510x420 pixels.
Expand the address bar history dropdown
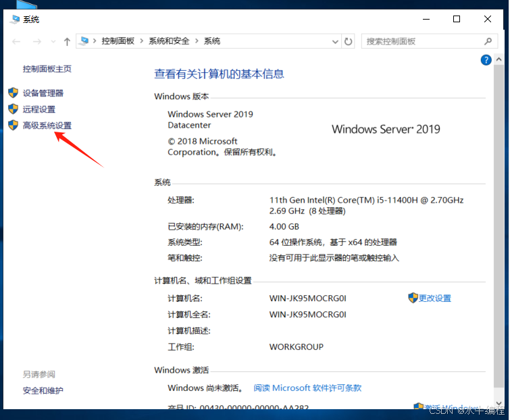[x=335, y=42]
